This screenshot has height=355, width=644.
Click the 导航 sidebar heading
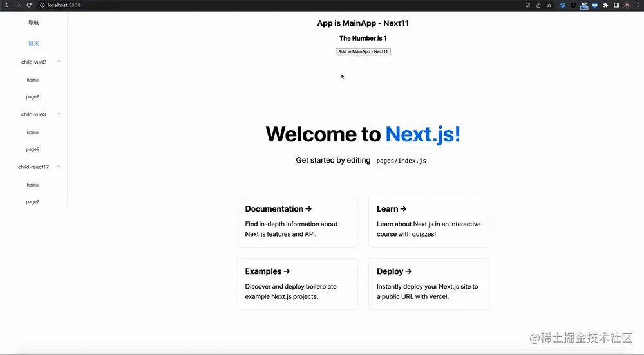[33, 23]
